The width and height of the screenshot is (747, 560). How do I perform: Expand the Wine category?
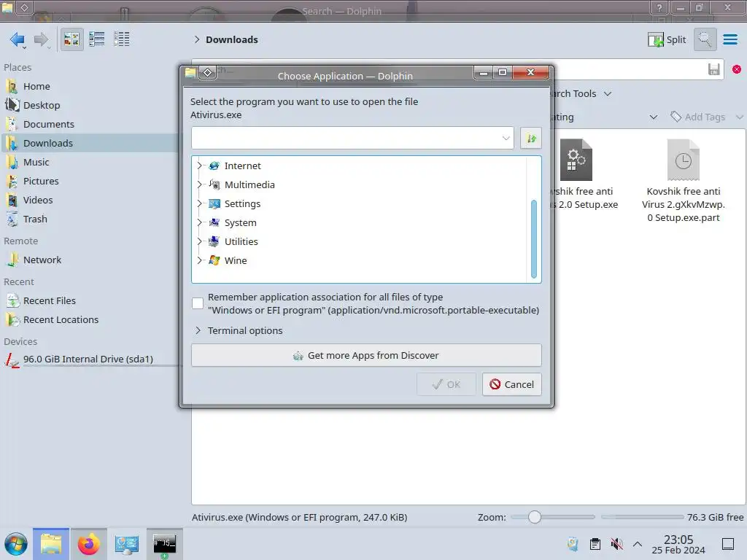[x=199, y=260]
